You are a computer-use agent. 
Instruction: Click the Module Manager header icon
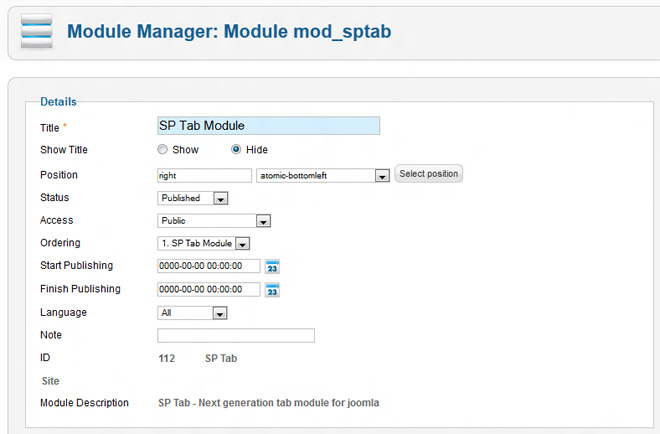(x=37, y=32)
